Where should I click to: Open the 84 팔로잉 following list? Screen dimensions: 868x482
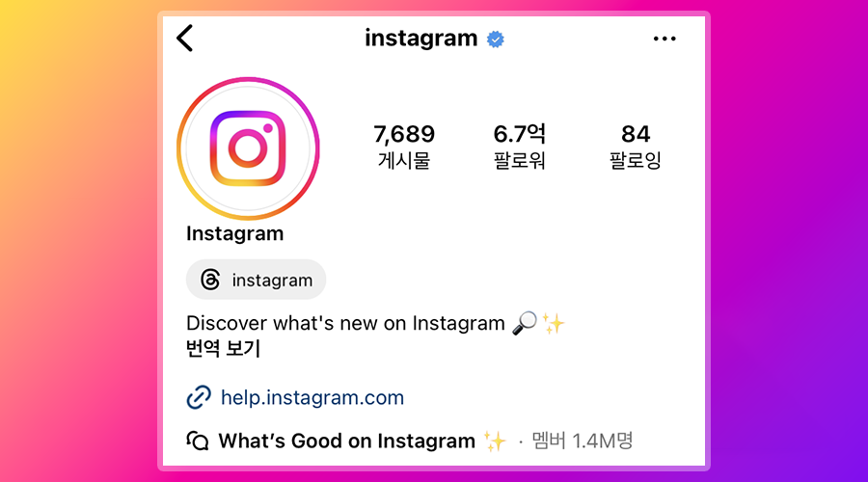coord(635,147)
